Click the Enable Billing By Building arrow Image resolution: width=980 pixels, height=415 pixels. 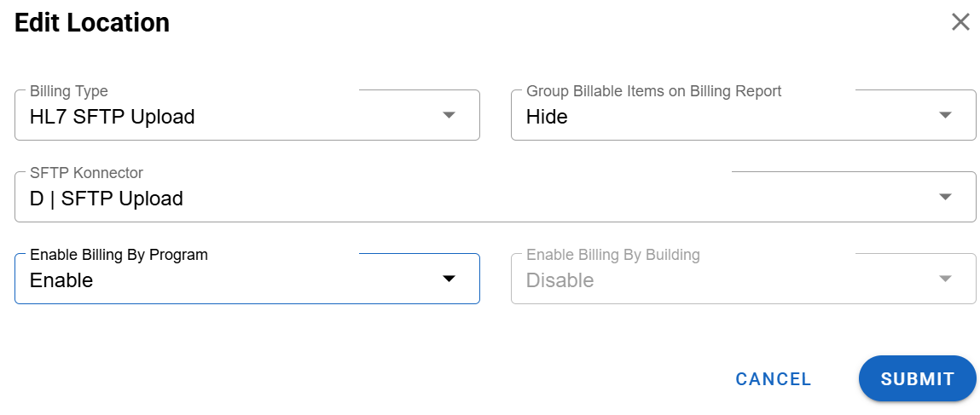coord(945,280)
